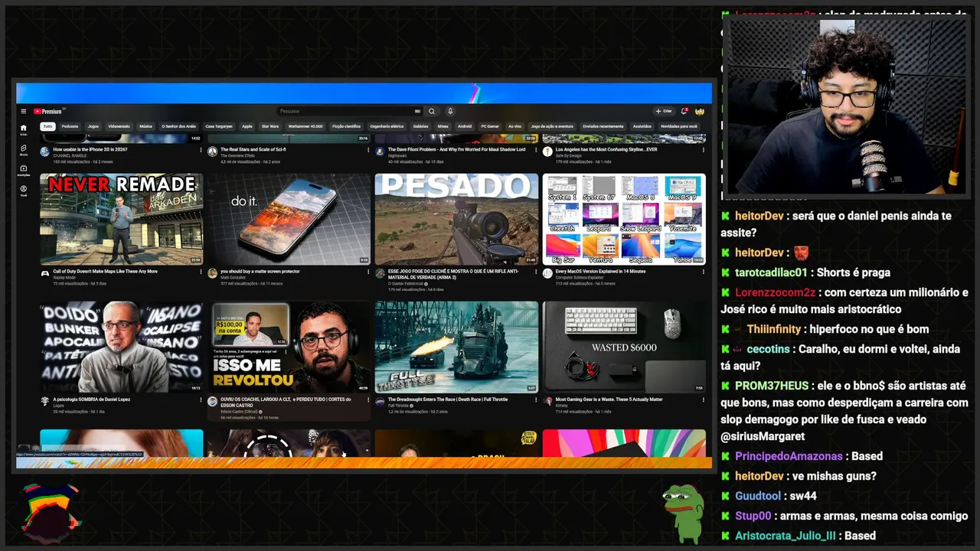980x551 pixels.
Task: Open 'Call of Duty Doesn't Make Maps' title
Action: 106,272
